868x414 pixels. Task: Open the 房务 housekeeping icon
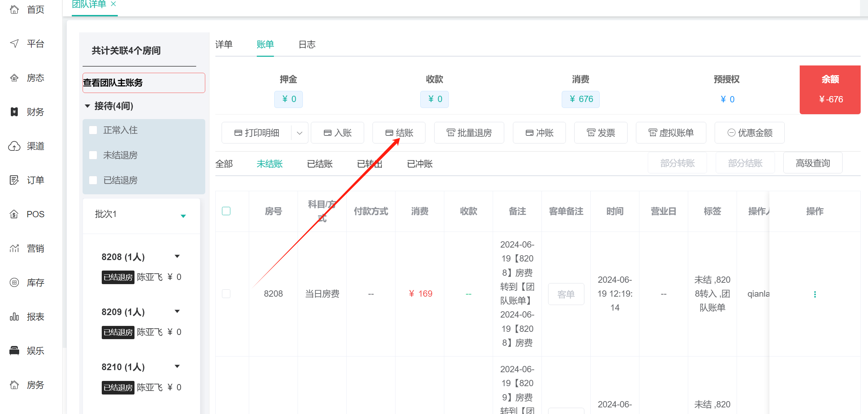14,385
